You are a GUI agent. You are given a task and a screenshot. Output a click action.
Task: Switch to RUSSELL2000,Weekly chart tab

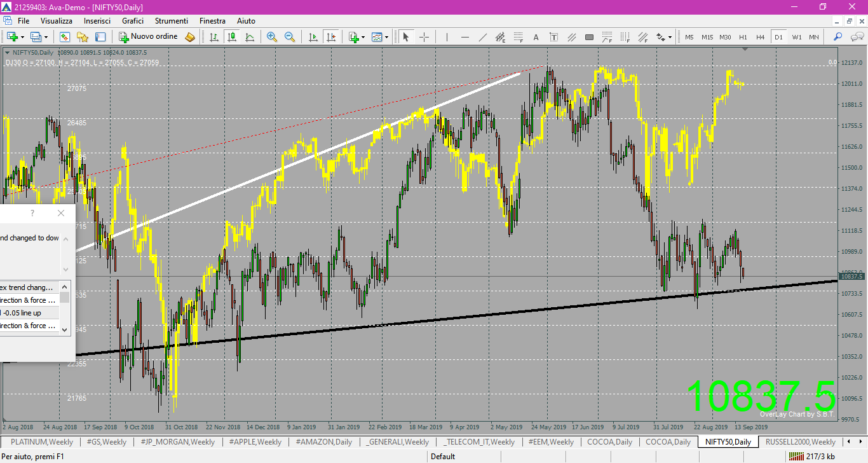point(801,441)
